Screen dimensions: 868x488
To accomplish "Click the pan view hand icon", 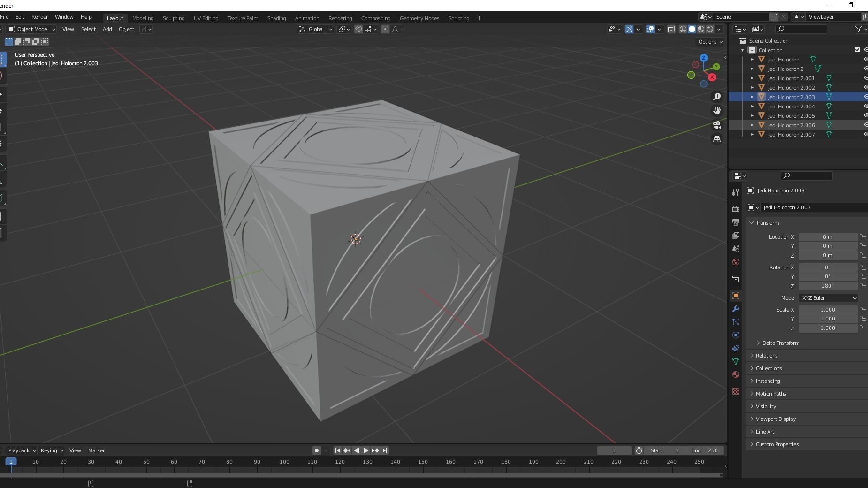I will click(717, 111).
